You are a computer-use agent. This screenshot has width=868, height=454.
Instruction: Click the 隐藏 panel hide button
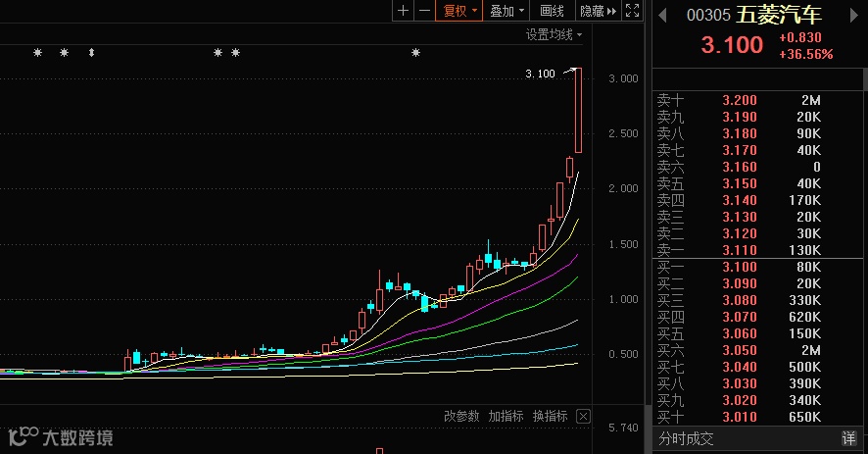click(598, 11)
